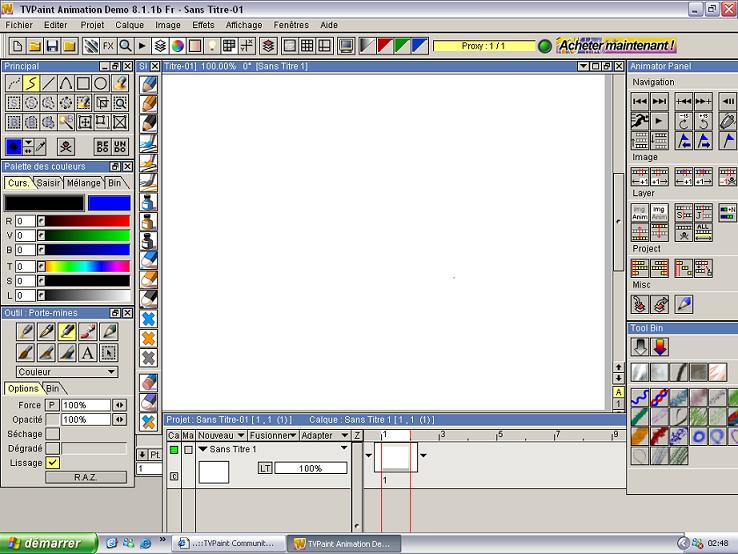The image size is (738, 554).
Task: Switch to the Saisir palette tab
Action: [48, 183]
